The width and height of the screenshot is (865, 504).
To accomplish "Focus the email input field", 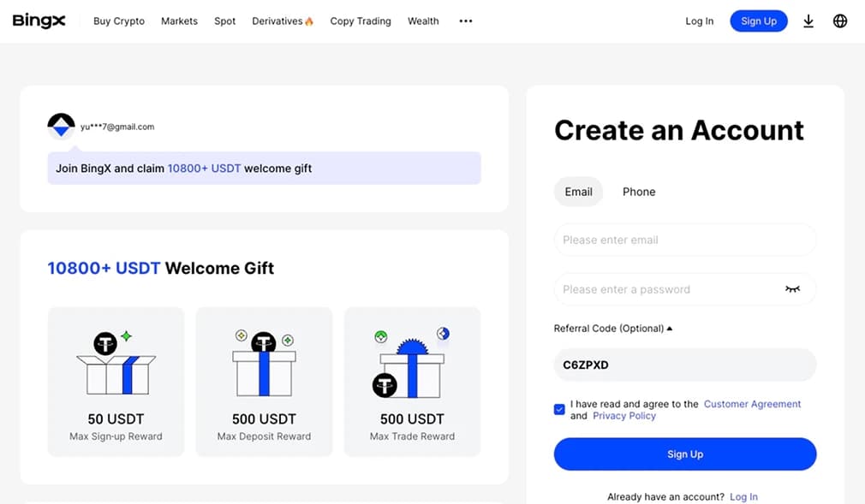I will pyautogui.click(x=685, y=240).
